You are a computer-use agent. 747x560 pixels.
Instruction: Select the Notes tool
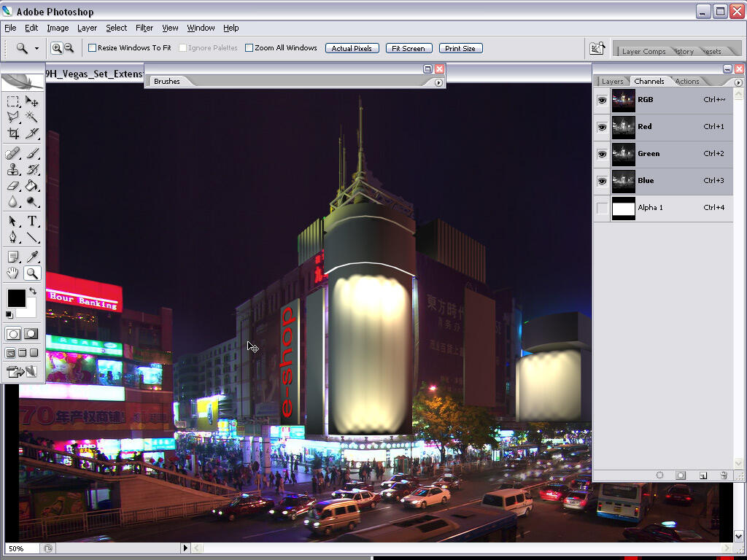(13, 257)
